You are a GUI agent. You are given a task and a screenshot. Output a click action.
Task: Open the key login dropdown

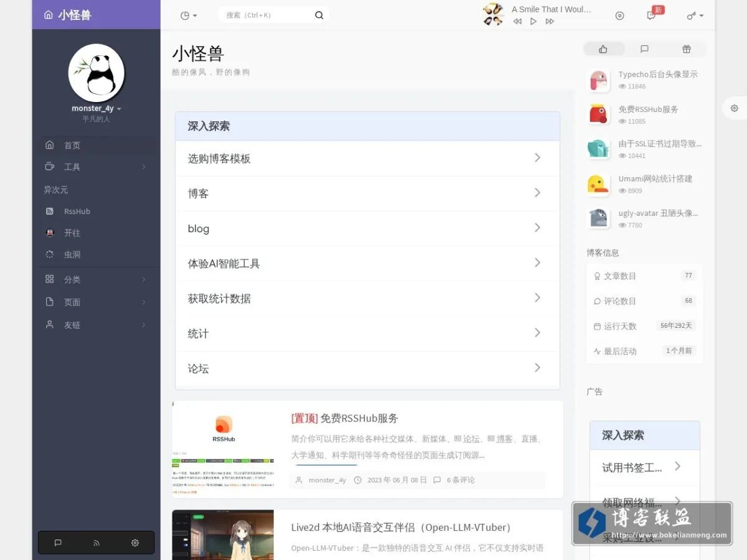(695, 16)
